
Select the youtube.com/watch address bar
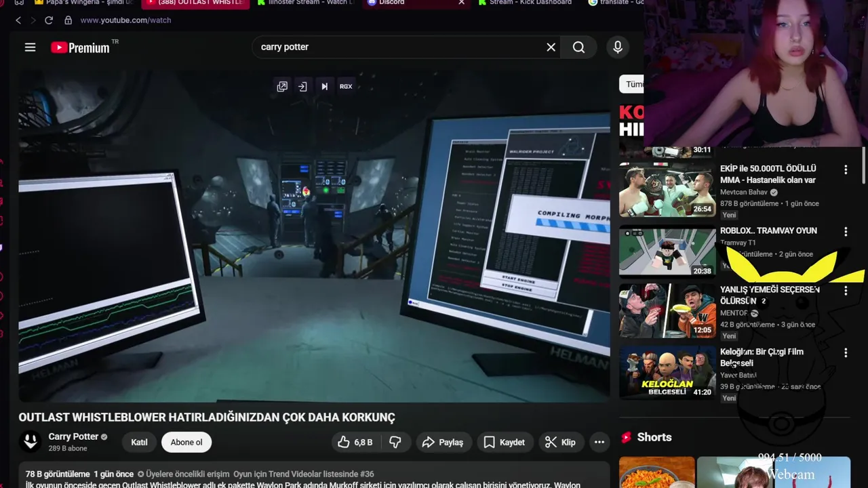pos(125,20)
